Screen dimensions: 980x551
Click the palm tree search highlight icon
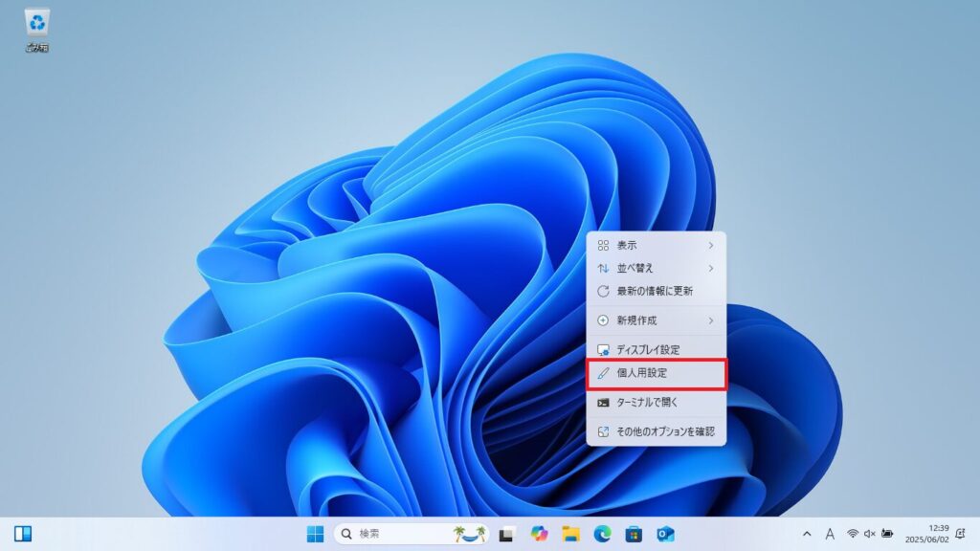point(469,534)
